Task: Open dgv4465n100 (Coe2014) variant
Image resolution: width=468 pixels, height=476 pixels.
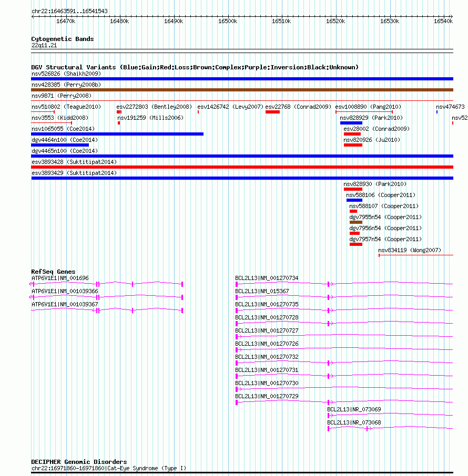Action: click(65, 151)
